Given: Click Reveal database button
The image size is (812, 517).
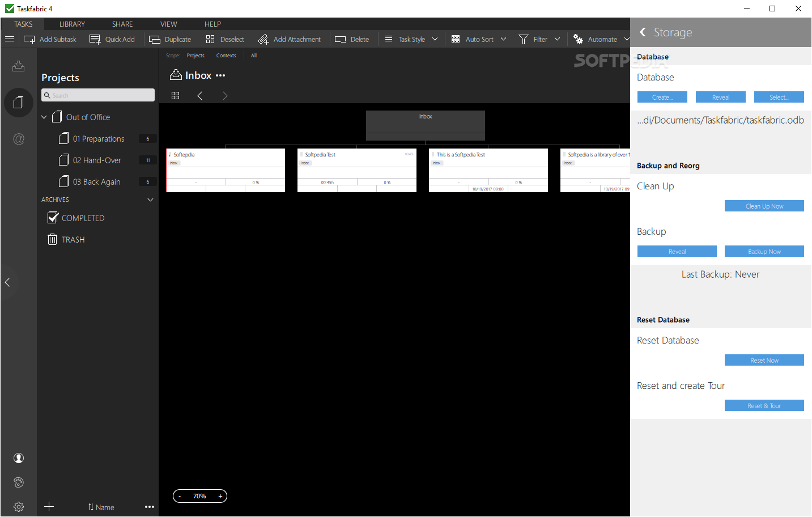Looking at the screenshot, I should (721, 97).
